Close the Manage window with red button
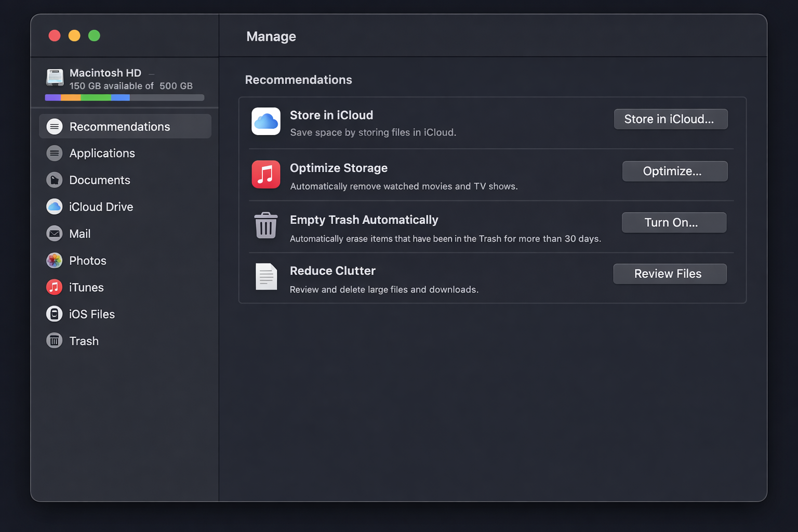 point(55,35)
